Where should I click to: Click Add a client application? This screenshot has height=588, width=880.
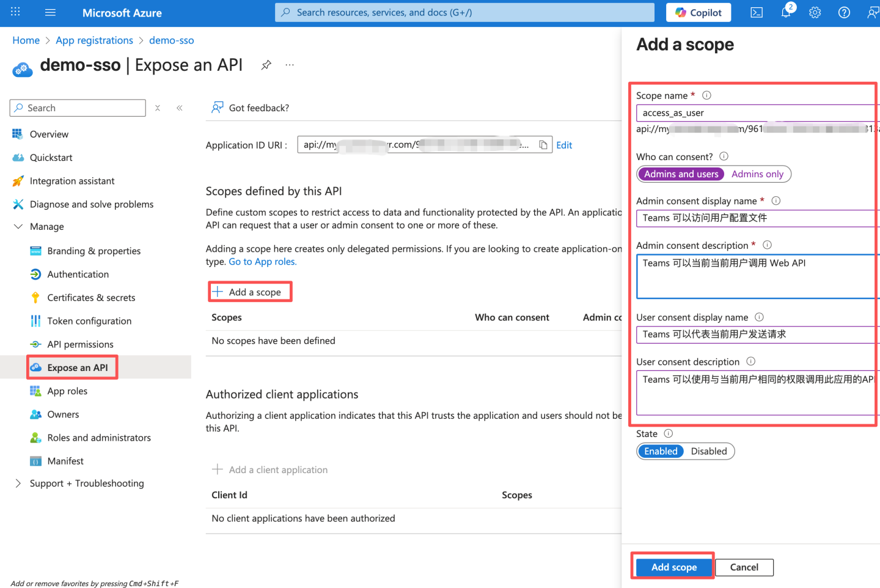click(x=269, y=469)
